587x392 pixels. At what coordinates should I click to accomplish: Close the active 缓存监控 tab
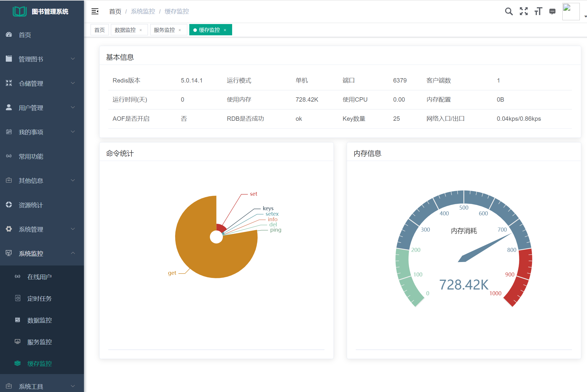tap(225, 30)
